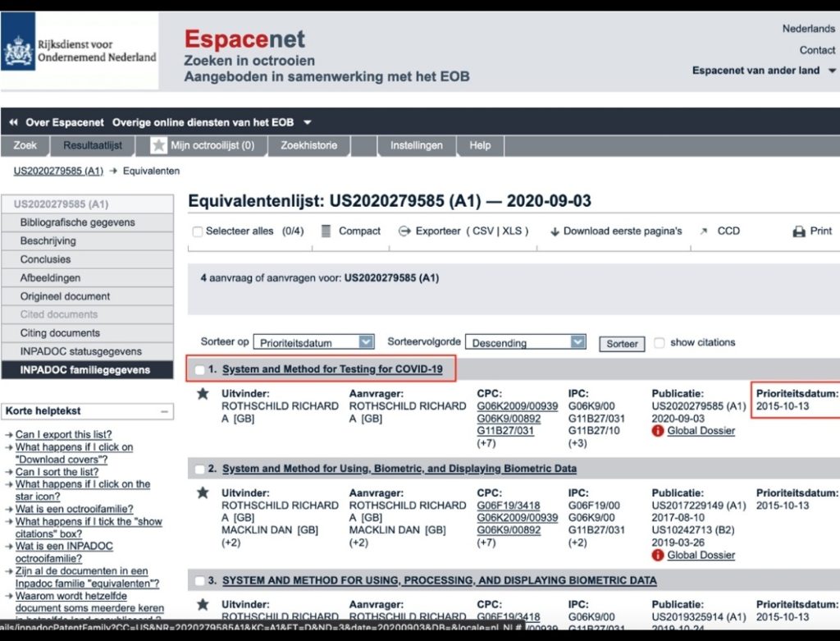Click the Compact view icon
The height and width of the screenshot is (641, 840).
point(326,231)
